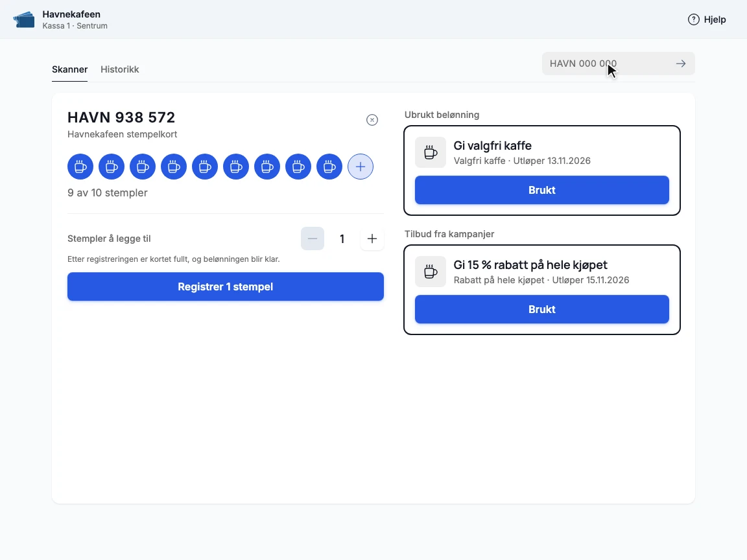Click the 'Utløper 15.11.2026' offer detail line
The height and width of the screenshot is (560, 747).
coord(541,280)
